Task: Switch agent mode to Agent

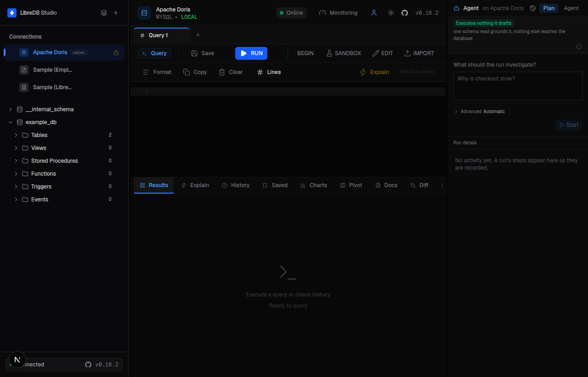Action: (x=571, y=8)
